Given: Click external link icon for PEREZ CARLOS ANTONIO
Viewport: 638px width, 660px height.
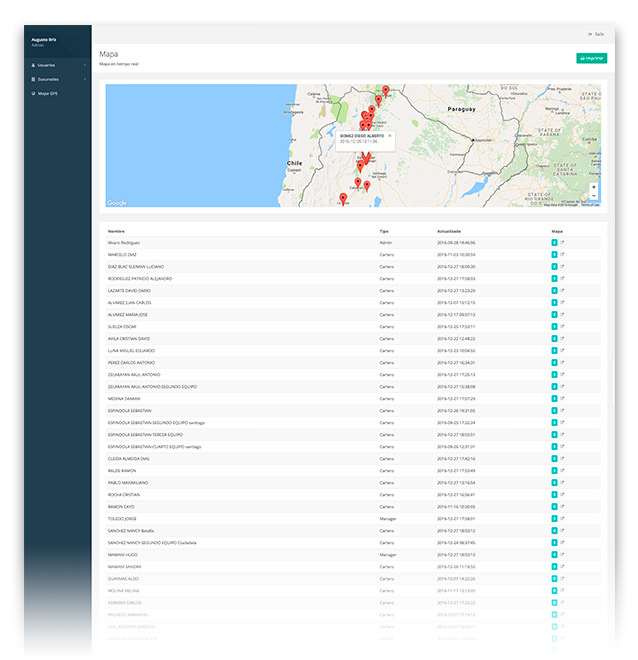Looking at the screenshot, I should [x=562, y=362].
